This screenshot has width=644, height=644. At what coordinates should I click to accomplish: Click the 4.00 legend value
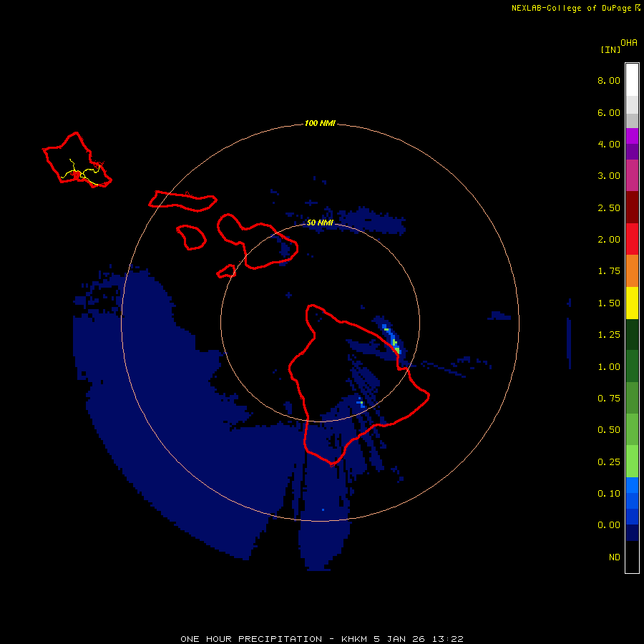(x=609, y=144)
